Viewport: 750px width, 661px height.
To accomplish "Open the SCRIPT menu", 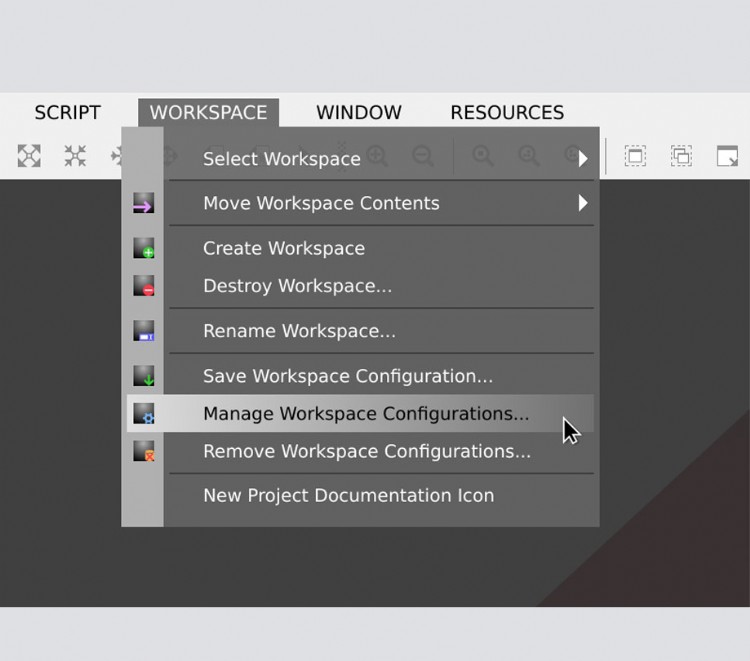I will tap(67, 113).
